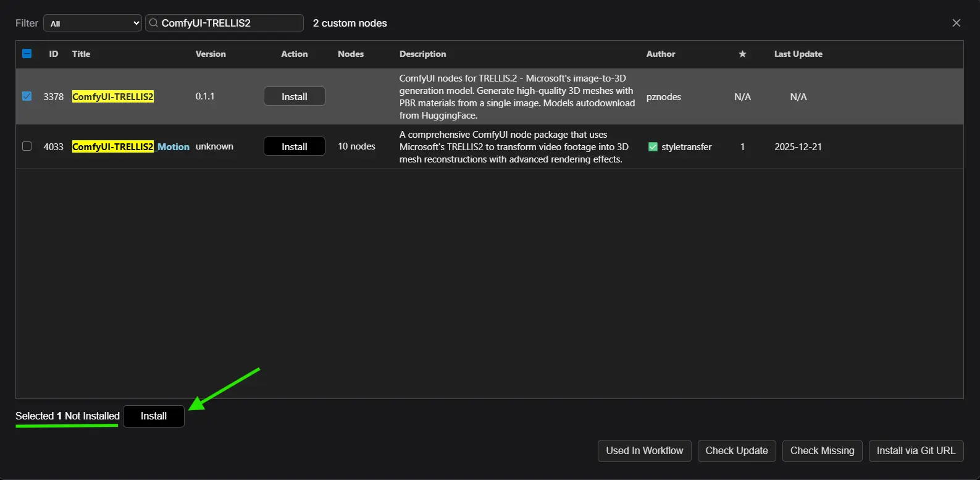Toggle the select-all header checkbox
The width and height of the screenshot is (980, 480).
click(x=27, y=54)
